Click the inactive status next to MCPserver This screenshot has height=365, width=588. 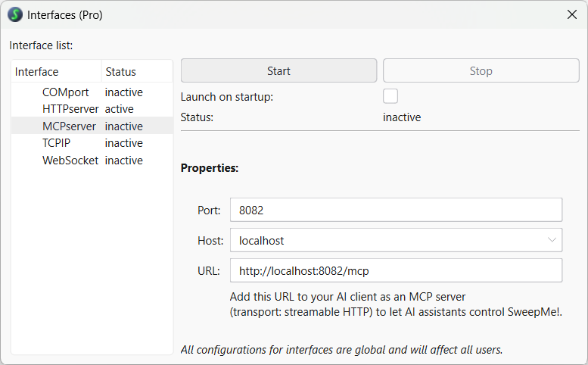pyautogui.click(x=124, y=126)
